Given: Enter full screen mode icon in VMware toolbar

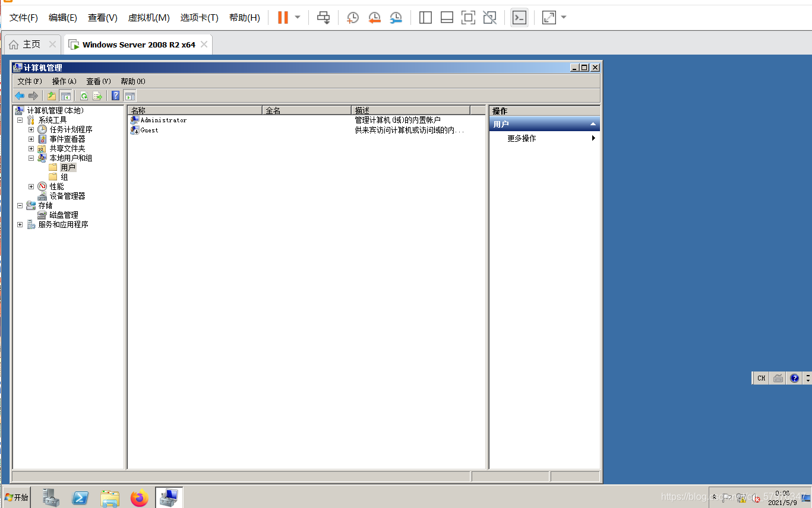Looking at the screenshot, I should [468, 18].
